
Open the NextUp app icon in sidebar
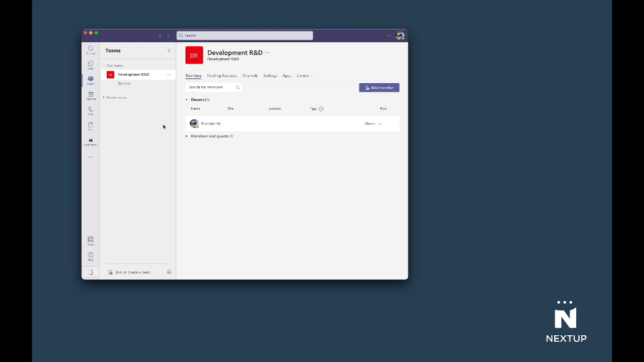[x=91, y=141]
